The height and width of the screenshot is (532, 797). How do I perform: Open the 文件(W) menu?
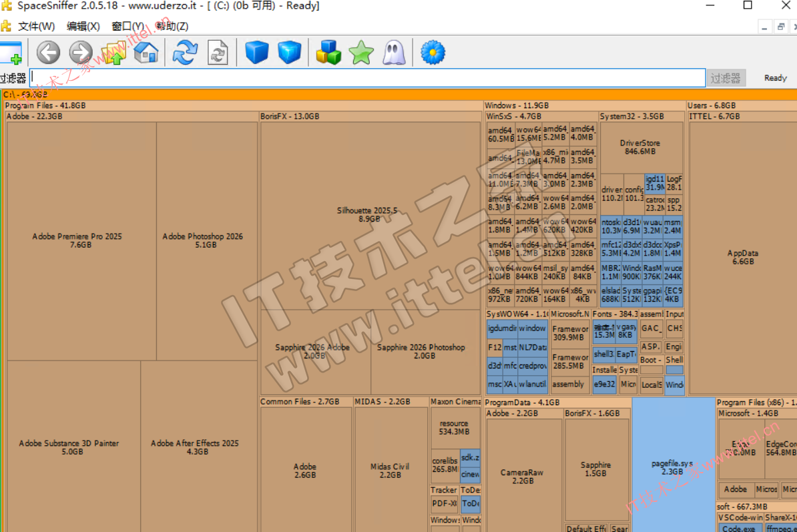36,27
